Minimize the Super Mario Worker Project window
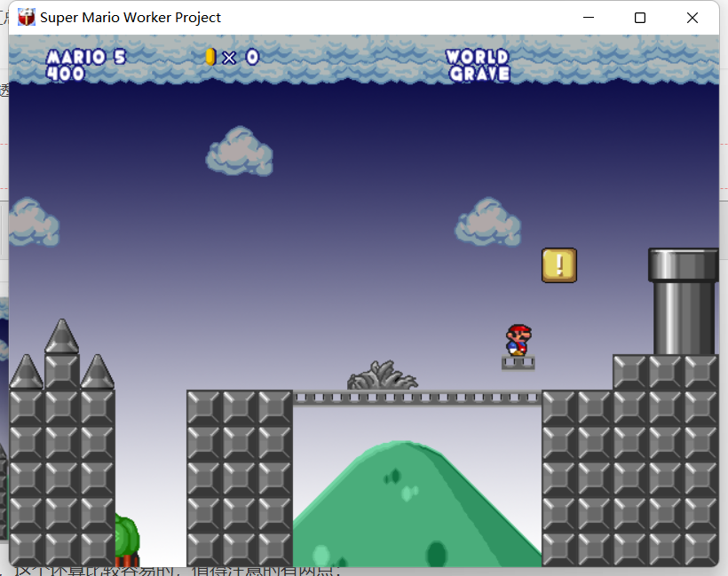 [589, 18]
